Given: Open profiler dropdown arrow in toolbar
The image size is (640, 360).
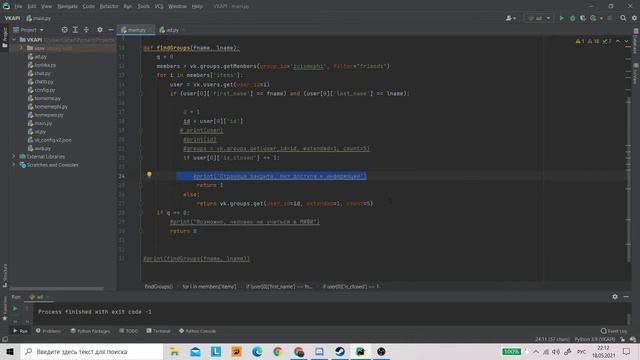Looking at the screenshot, I should click(x=601, y=18).
